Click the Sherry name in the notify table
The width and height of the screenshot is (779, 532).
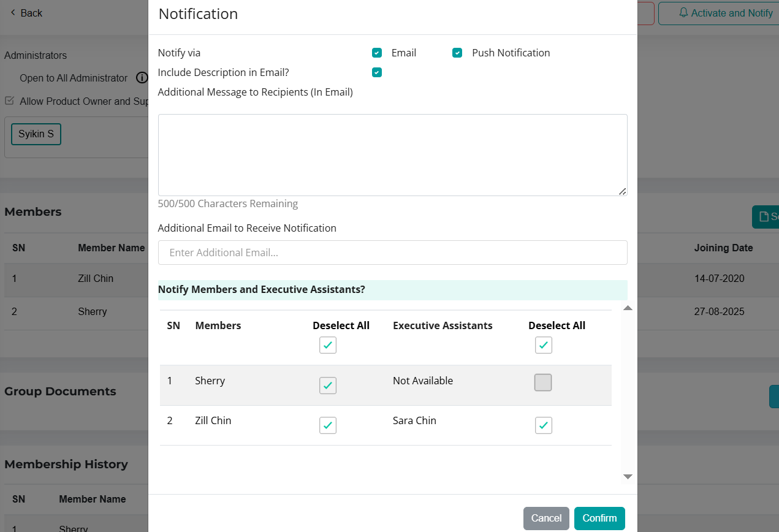pyautogui.click(x=210, y=381)
